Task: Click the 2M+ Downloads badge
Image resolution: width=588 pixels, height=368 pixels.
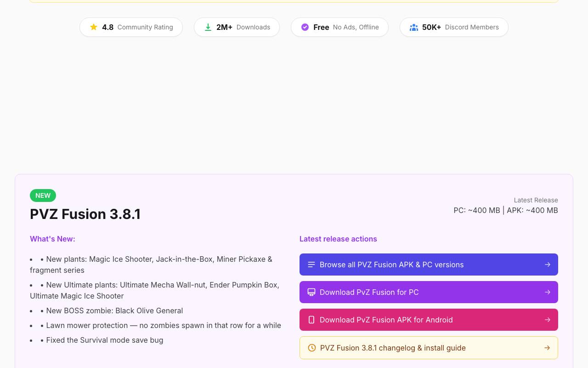Action: click(x=237, y=27)
